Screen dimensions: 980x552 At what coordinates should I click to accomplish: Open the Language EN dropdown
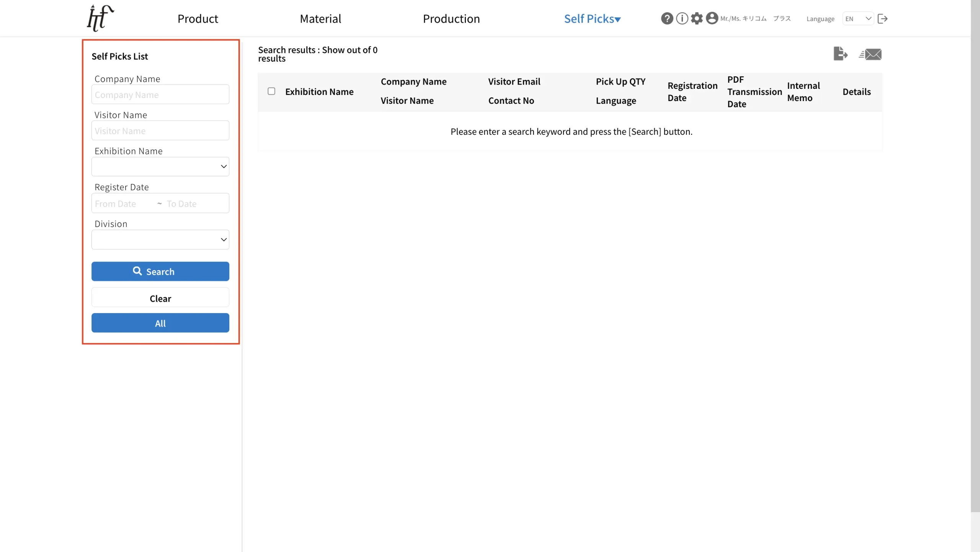click(858, 18)
